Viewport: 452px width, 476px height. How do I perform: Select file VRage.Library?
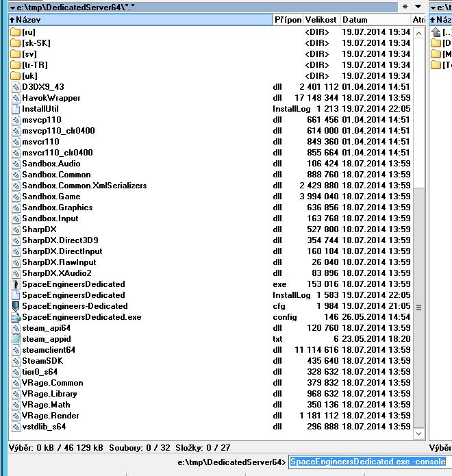pos(49,394)
